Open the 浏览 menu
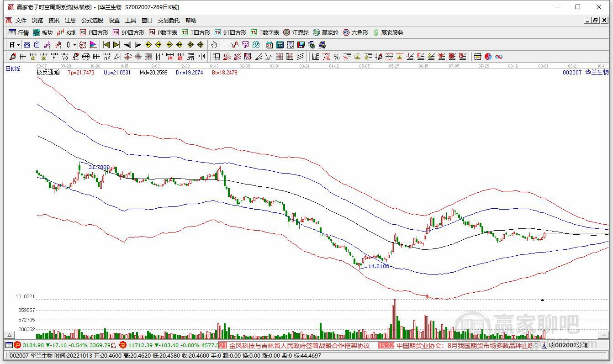Screen dimensions: 613x364 pyautogui.click(x=37, y=21)
